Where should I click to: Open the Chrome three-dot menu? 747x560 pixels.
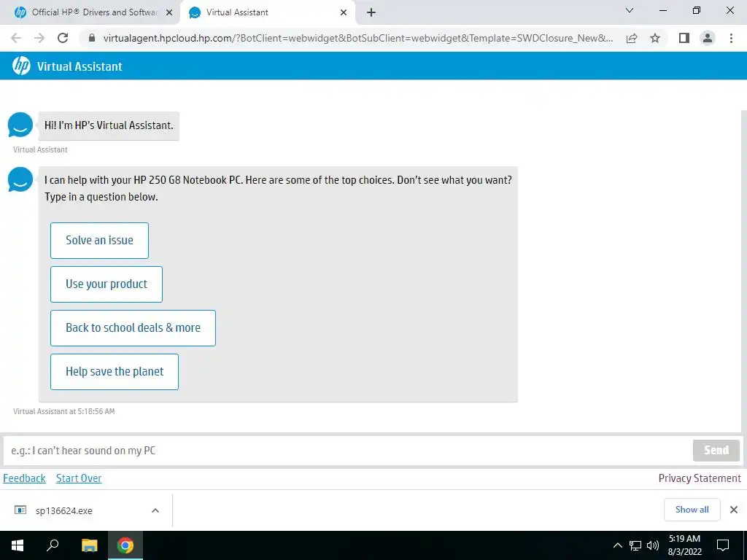click(x=731, y=38)
